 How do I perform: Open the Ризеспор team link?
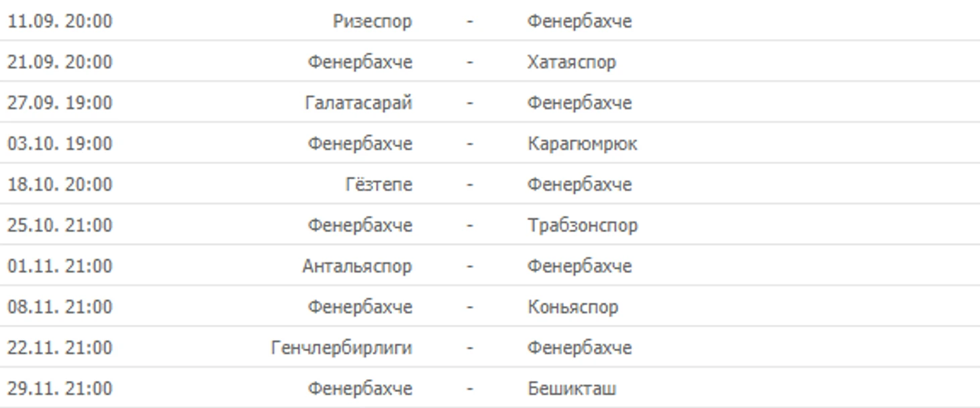(x=373, y=21)
